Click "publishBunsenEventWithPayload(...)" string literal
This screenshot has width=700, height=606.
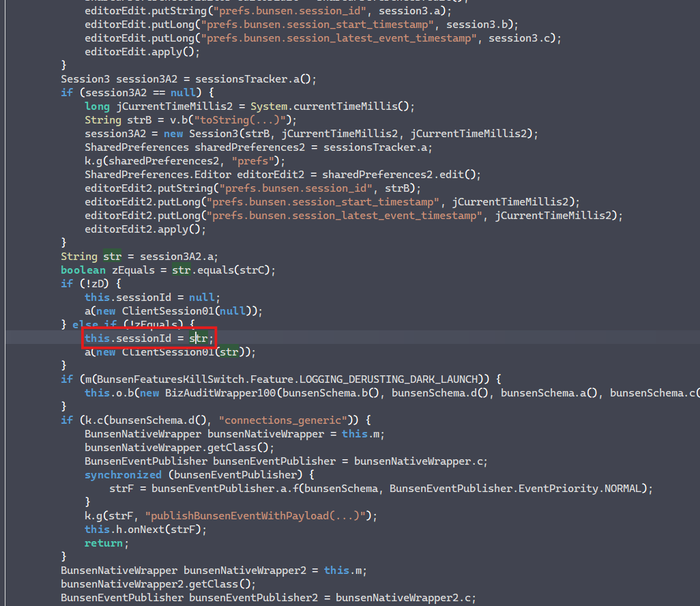pyautogui.click(x=256, y=516)
